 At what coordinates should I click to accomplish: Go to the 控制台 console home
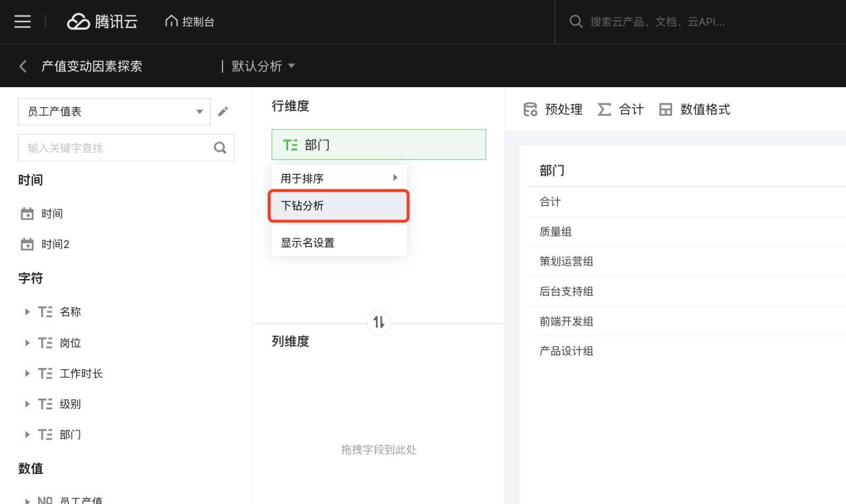190,22
